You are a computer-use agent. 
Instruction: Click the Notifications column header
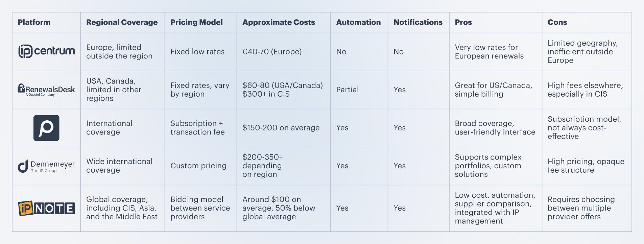click(418, 22)
